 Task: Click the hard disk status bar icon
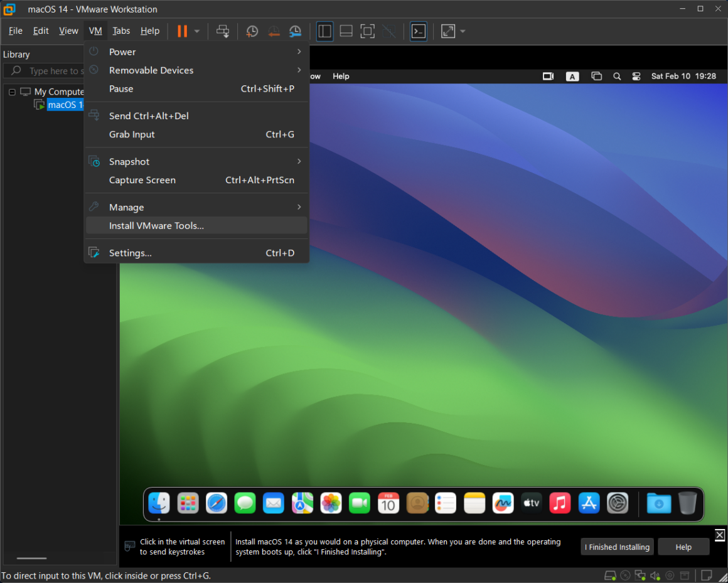point(610,576)
